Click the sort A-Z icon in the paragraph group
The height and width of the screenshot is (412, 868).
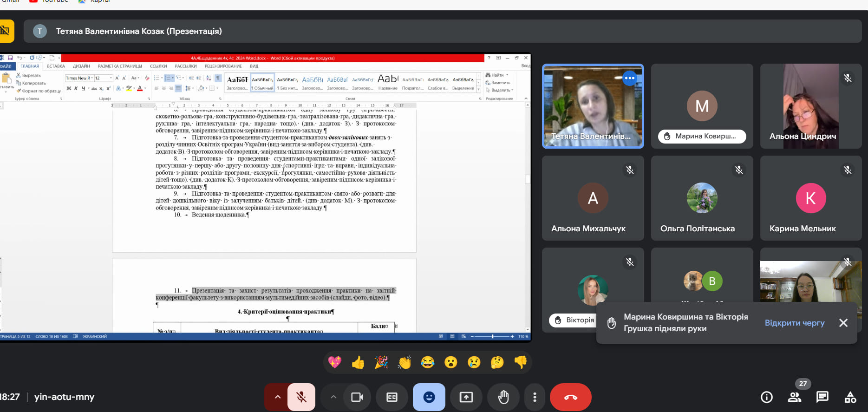[209, 78]
